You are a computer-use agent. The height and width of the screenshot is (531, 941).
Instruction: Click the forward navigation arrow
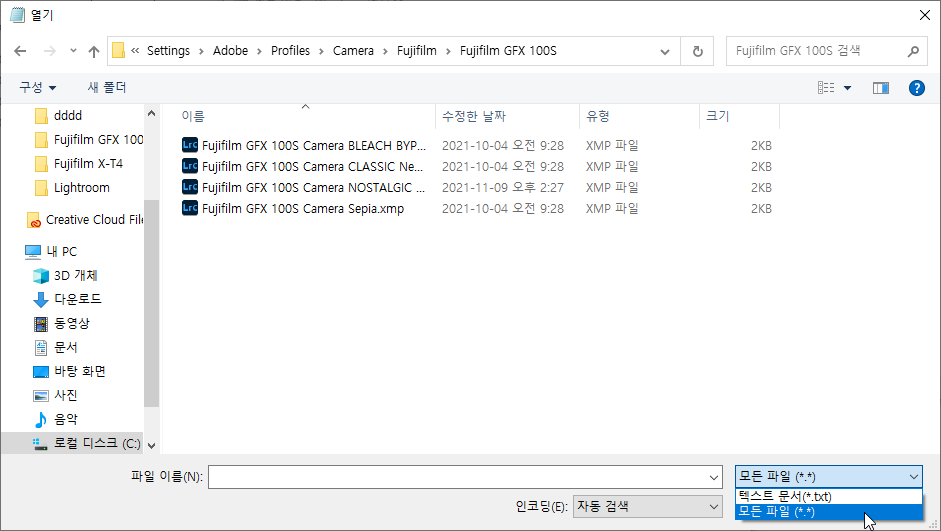click(50, 51)
